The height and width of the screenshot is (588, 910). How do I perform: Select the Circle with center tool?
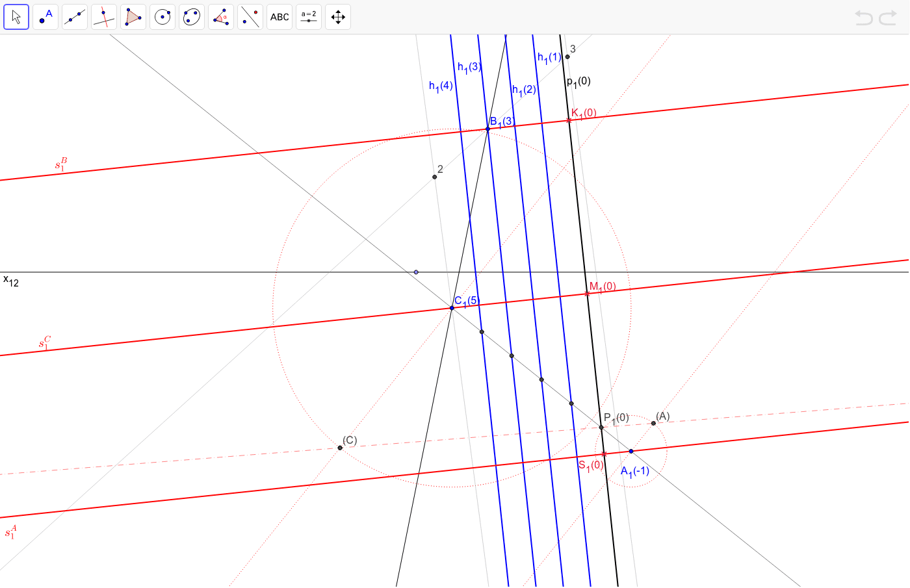tap(162, 17)
